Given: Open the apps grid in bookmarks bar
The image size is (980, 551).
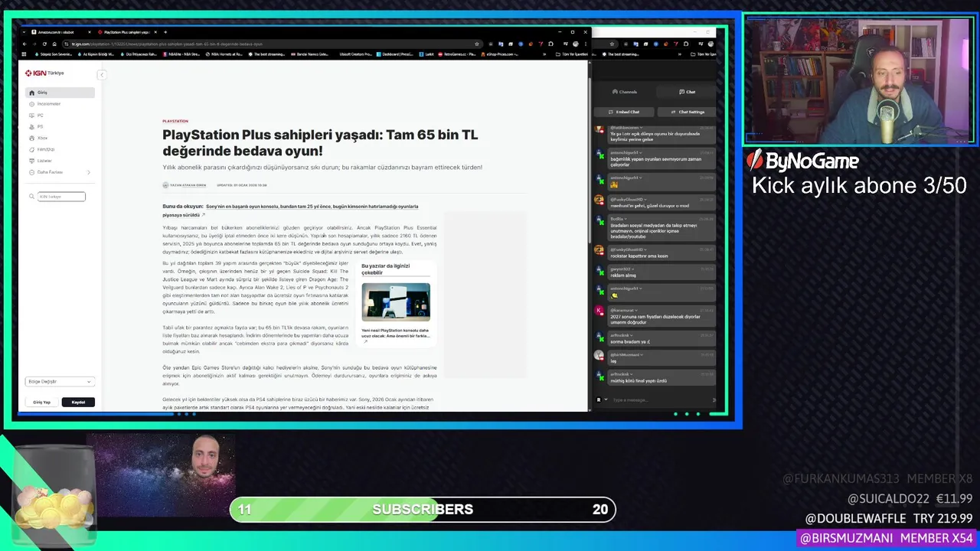Looking at the screenshot, I should pyautogui.click(x=24, y=54).
